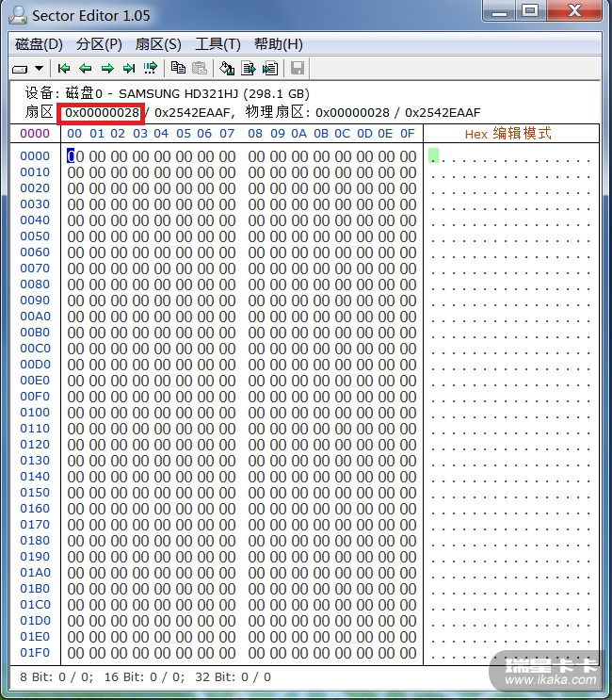Click row offset label 01A0

click(x=35, y=572)
